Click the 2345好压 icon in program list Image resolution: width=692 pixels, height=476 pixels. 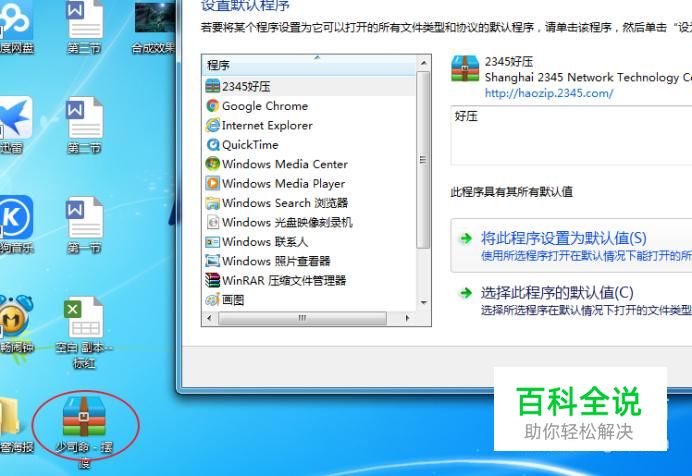[213, 86]
